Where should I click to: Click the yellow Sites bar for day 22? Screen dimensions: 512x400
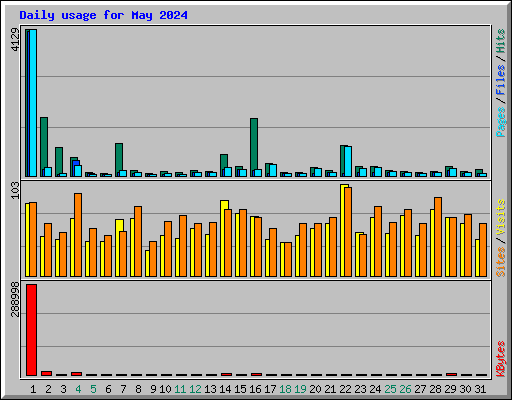click(343, 231)
